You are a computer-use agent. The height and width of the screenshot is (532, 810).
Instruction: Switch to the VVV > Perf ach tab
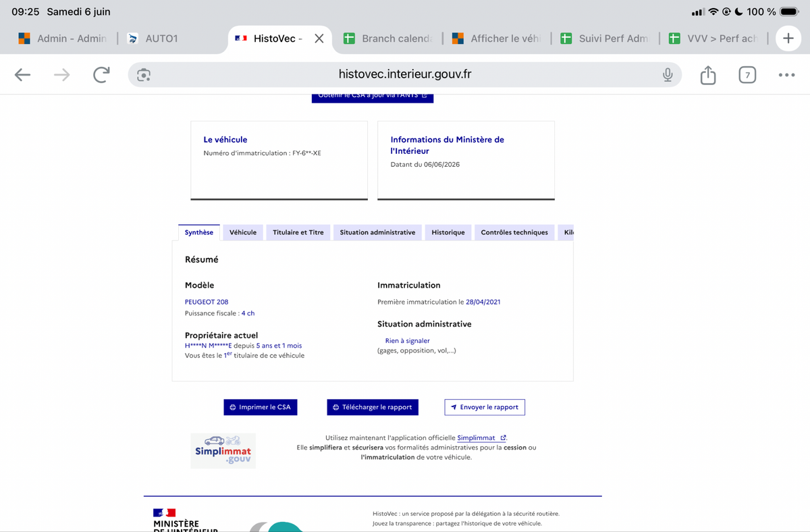(713, 38)
